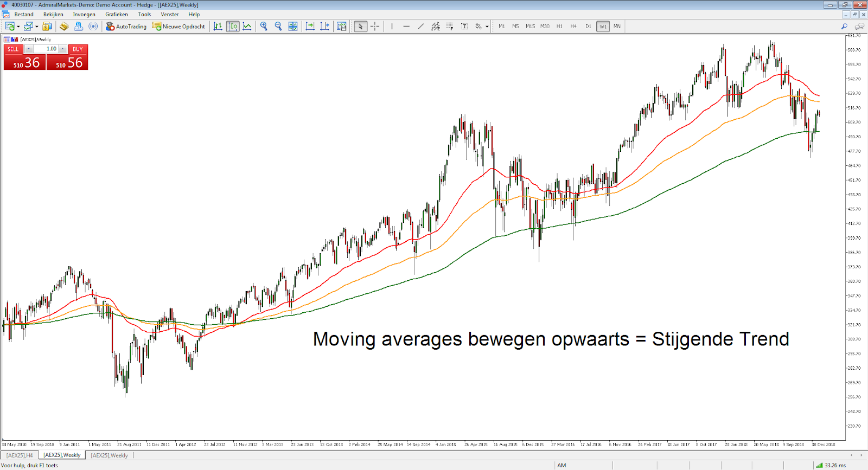Set timeframe to D1

pyautogui.click(x=588, y=26)
